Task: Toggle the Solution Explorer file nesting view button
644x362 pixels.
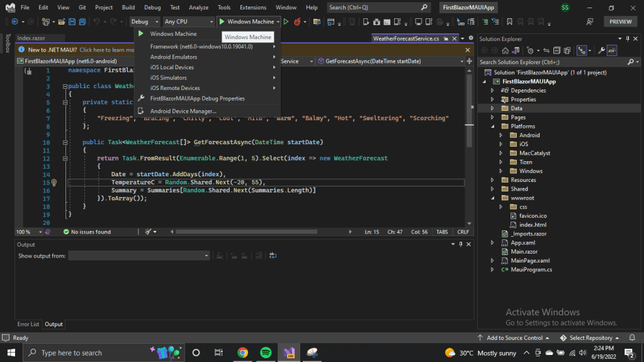Action: click(x=582, y=50)
